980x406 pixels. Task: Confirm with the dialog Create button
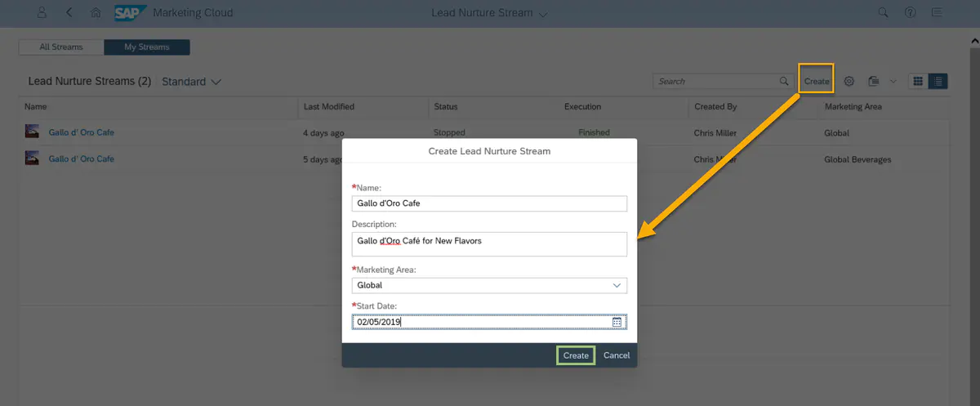(x=576, y=355)
